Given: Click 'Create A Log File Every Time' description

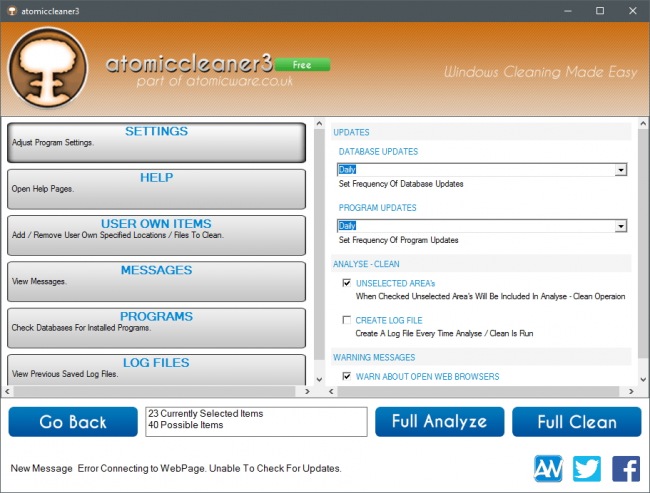Looking at the screenshot, I should pyautogui.click(x=444, y=333).
